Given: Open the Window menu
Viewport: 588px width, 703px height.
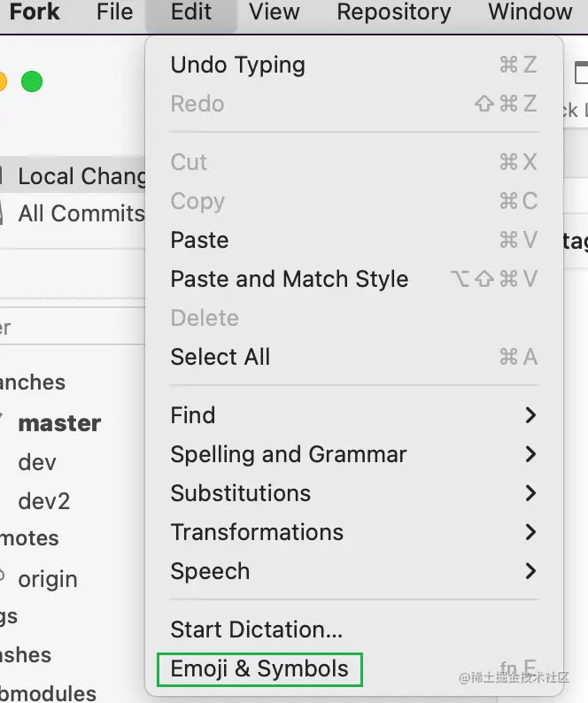Looking at the screenshot, I should (530, 12).
